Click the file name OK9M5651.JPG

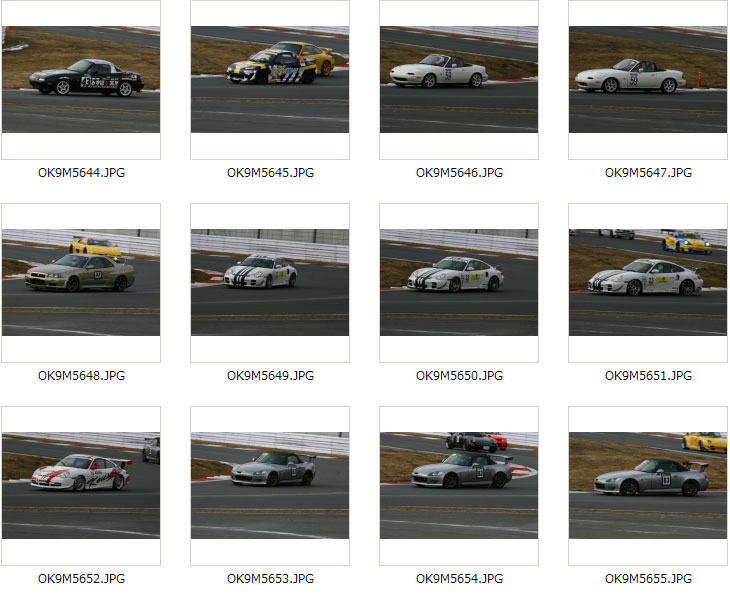tap(649, 376)
